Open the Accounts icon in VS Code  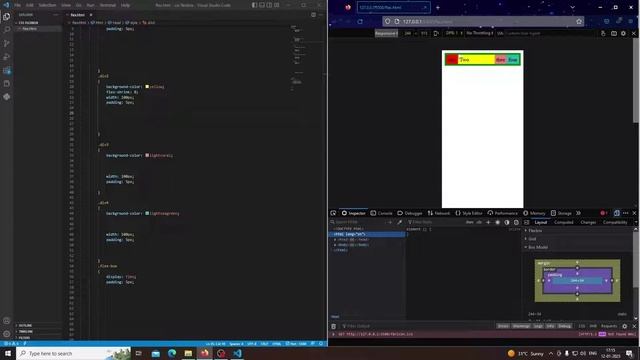pos(7,321)
